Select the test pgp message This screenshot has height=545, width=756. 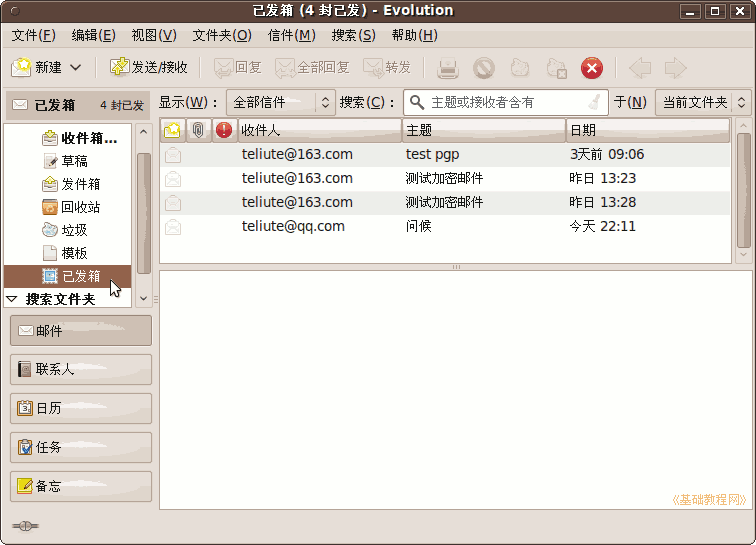point(445,154)
